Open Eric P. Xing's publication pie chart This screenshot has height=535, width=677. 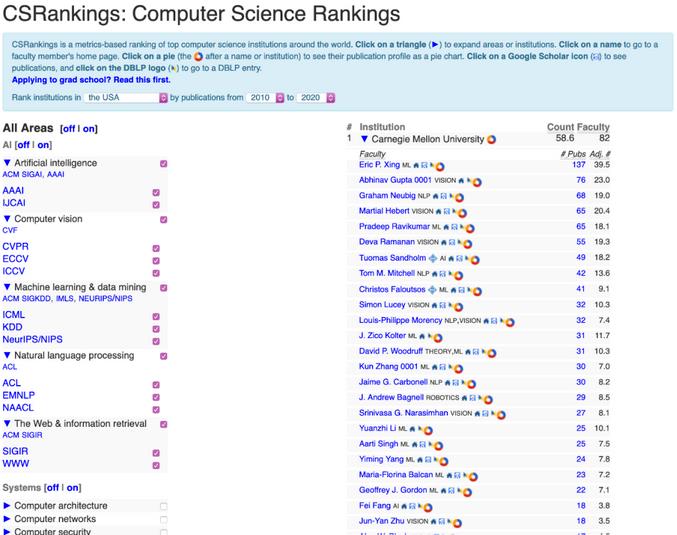pos(440,166)
